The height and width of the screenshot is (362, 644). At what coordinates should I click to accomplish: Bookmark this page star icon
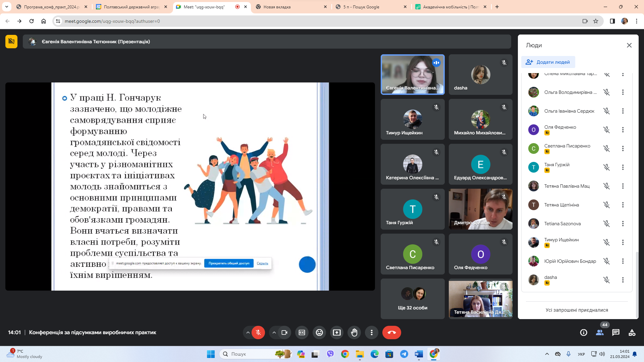pos(596,21)
